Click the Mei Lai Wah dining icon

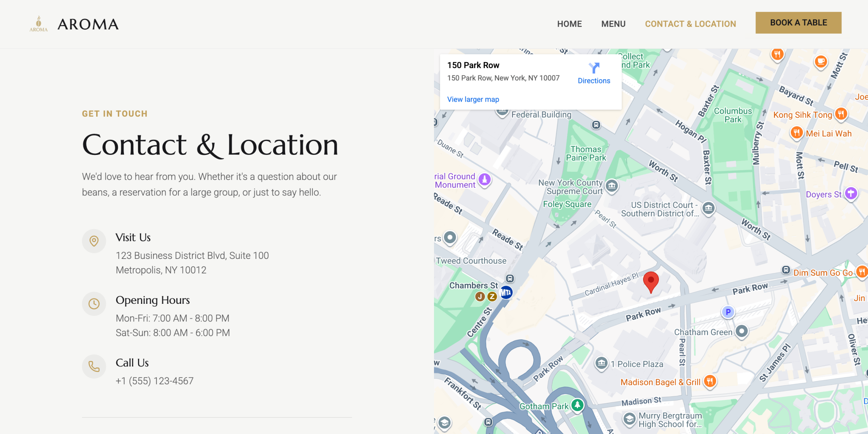(x=796, y=133)
